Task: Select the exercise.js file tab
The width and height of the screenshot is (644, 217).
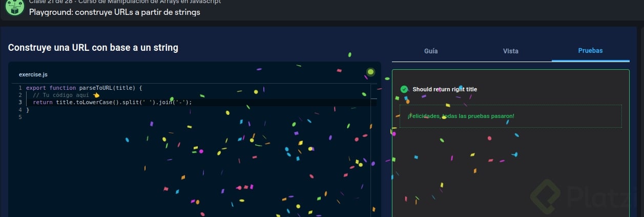Action: point(33,74)
